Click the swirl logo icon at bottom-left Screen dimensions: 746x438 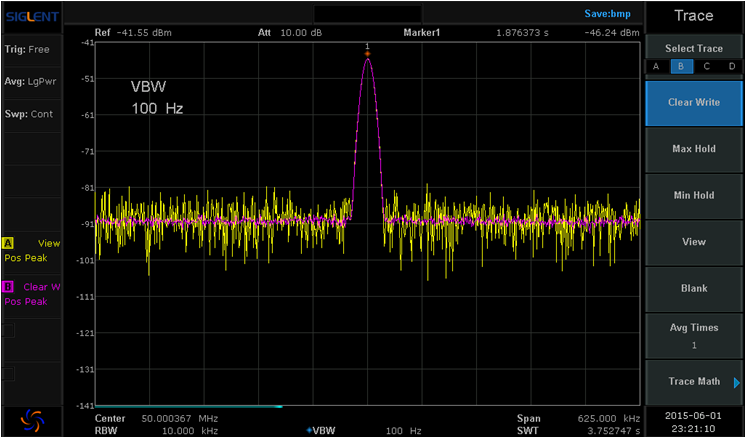32,419
